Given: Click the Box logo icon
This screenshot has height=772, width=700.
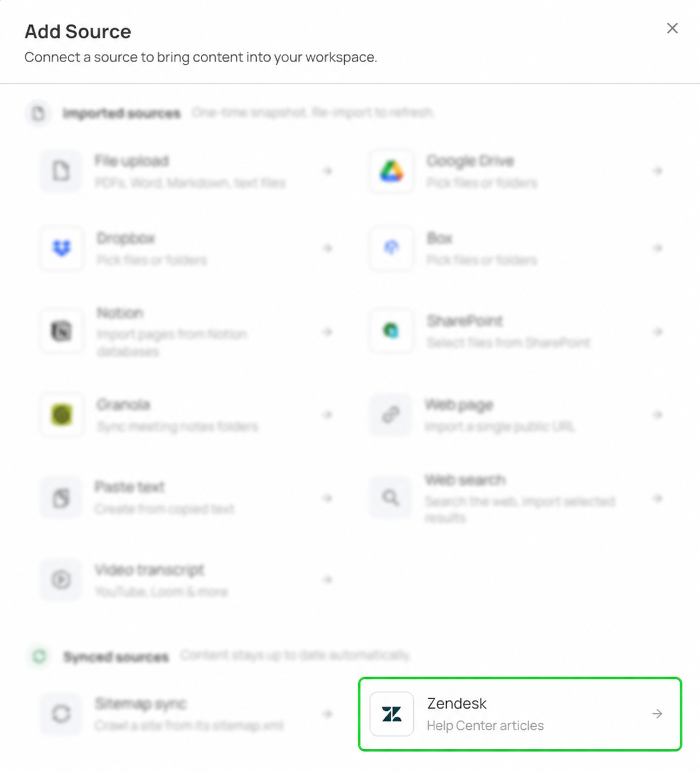Looking at the screenshot, I should [392, 249].
